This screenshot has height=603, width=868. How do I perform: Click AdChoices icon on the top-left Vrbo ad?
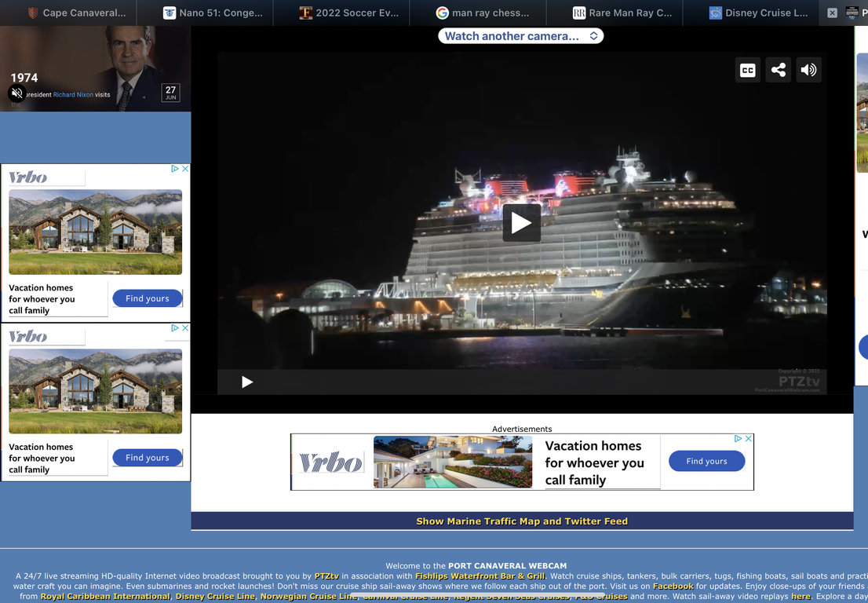tap(175, 169)
